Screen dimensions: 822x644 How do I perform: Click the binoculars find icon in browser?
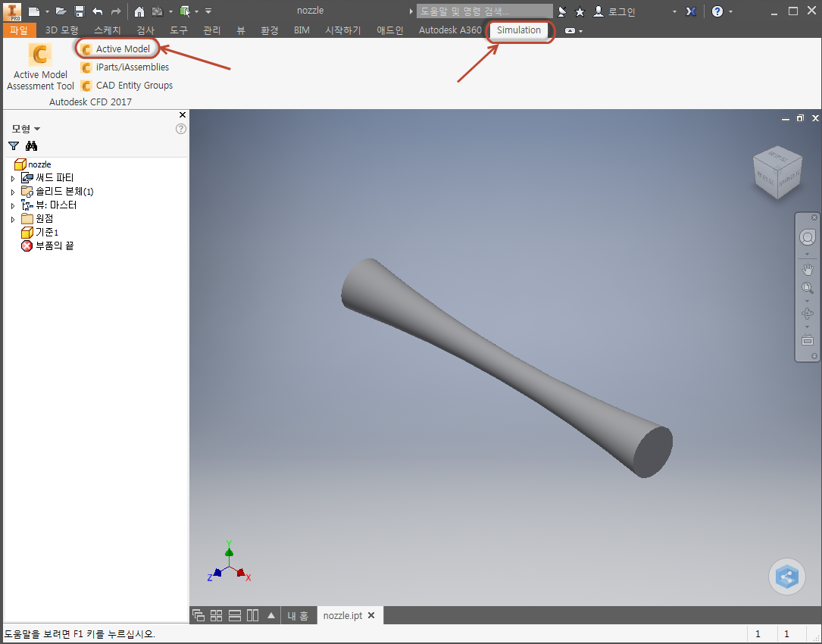pyautogui.click(x=32, y=145)
